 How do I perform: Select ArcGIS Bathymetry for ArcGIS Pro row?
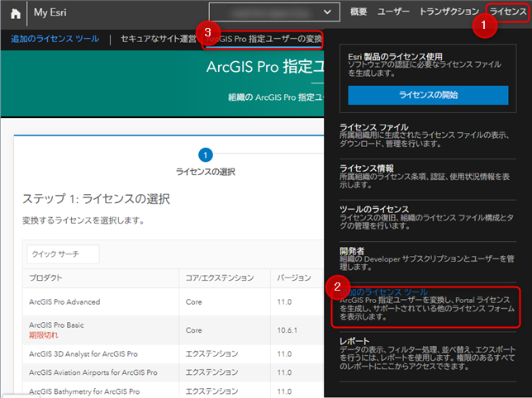point(173,391)
